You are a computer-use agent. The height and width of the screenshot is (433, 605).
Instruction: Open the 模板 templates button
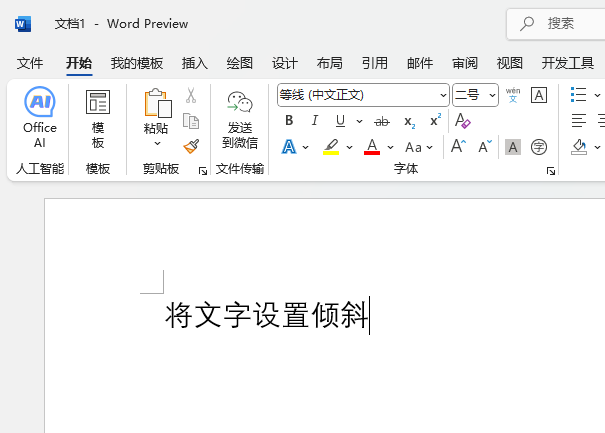(x=98, y=119)
